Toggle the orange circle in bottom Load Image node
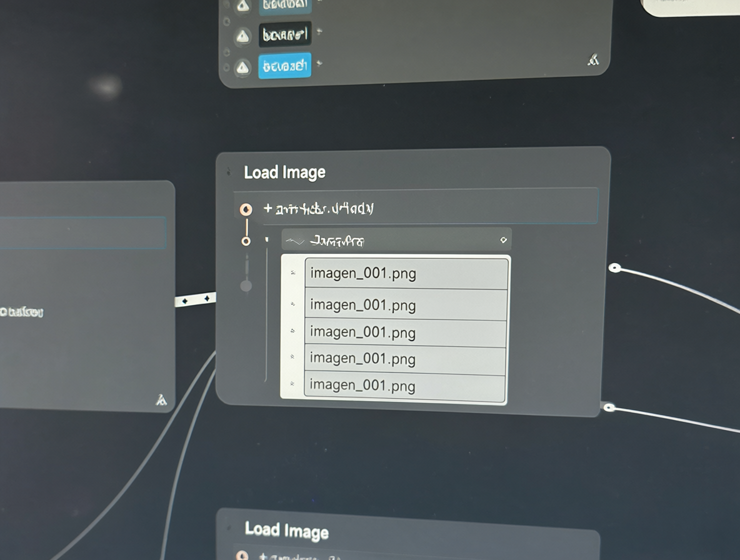740x560 pixels. point(242,555)
